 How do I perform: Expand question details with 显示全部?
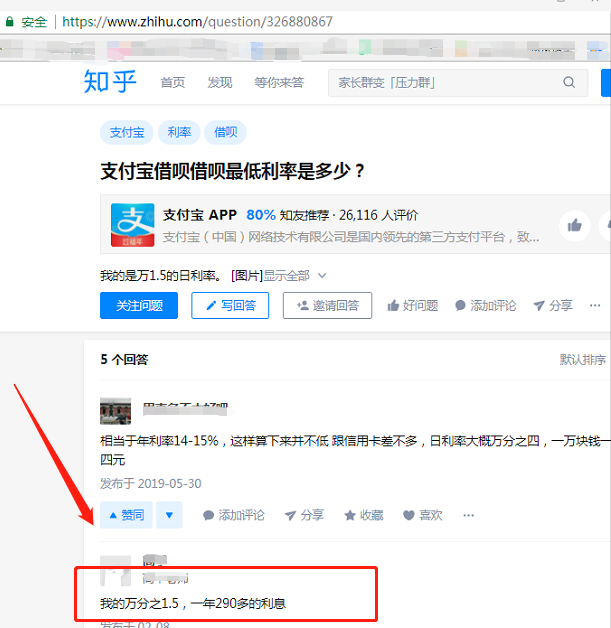tap(294, 276)
